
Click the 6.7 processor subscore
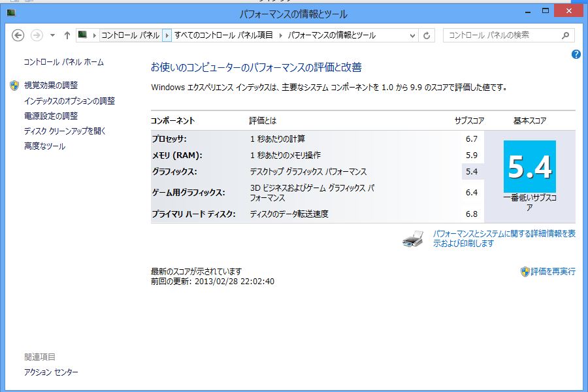471,139
